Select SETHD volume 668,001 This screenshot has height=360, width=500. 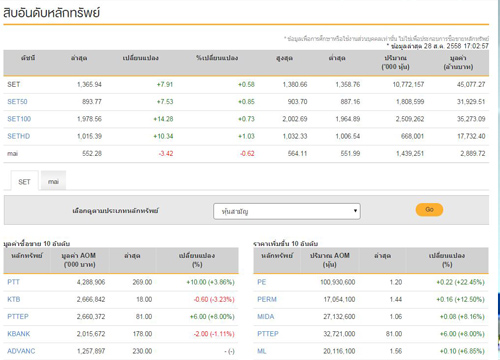pyautogui.click(x=413, y=136)
